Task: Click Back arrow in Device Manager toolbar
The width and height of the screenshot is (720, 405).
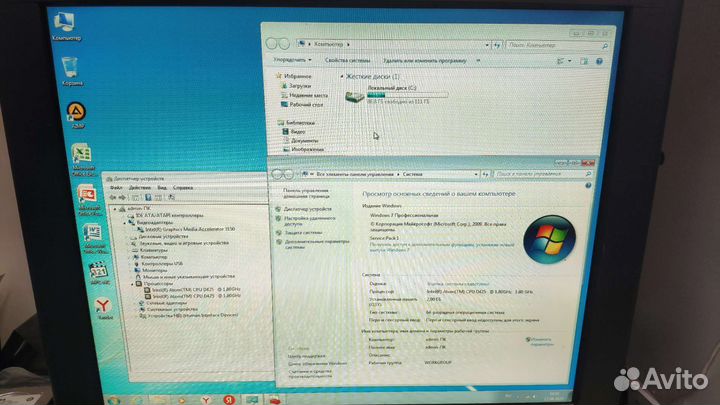Action: click(x=112, y=197)
